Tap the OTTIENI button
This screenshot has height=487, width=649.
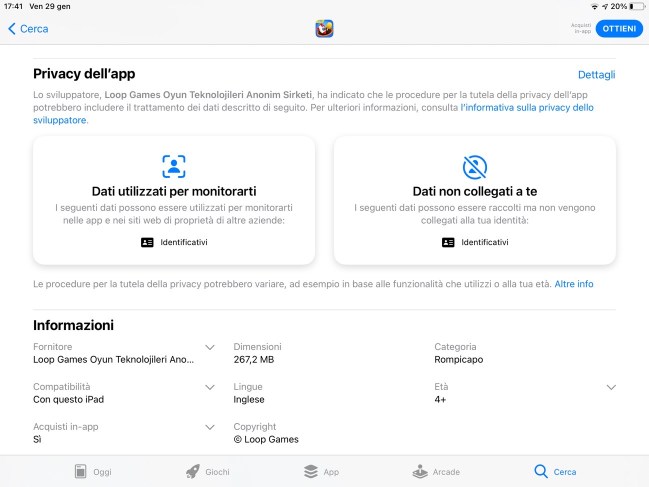(619, 29)
